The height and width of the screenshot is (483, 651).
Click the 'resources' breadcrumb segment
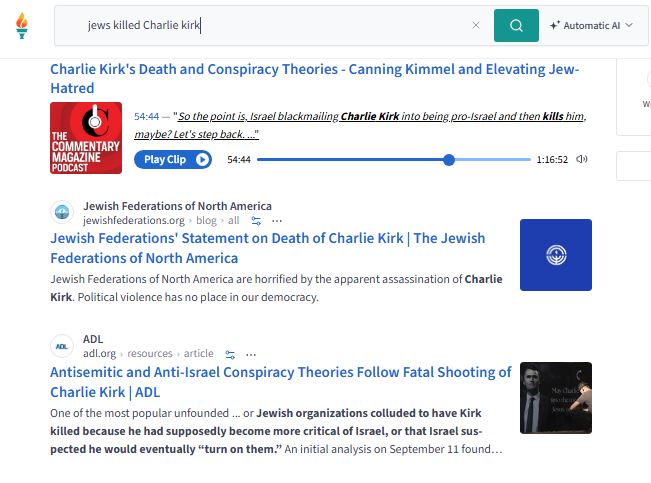pyautogui.click(x=149, y=353)
